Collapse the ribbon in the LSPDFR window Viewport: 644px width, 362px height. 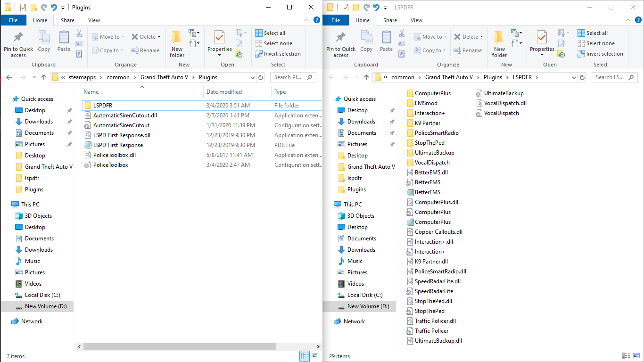627,20
